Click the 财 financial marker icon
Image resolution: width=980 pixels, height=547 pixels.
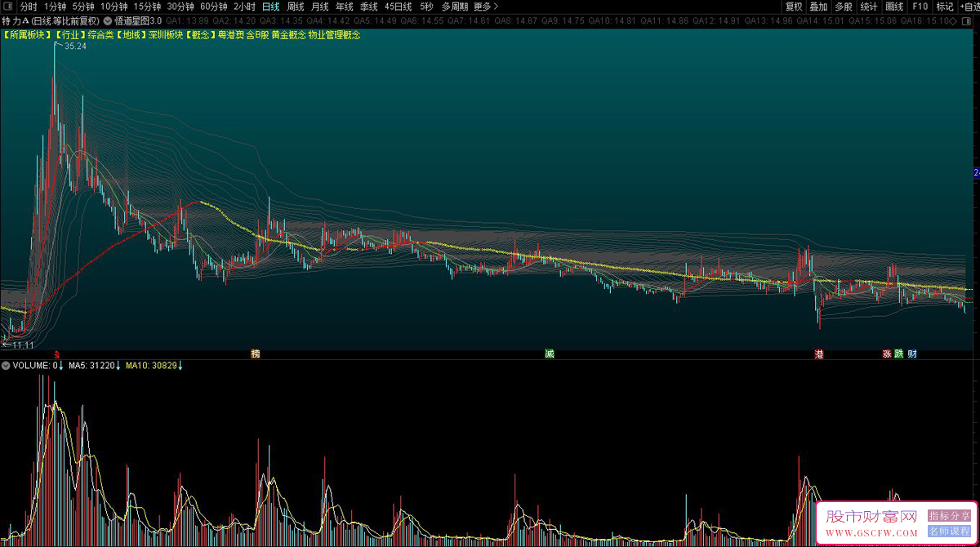911,354
